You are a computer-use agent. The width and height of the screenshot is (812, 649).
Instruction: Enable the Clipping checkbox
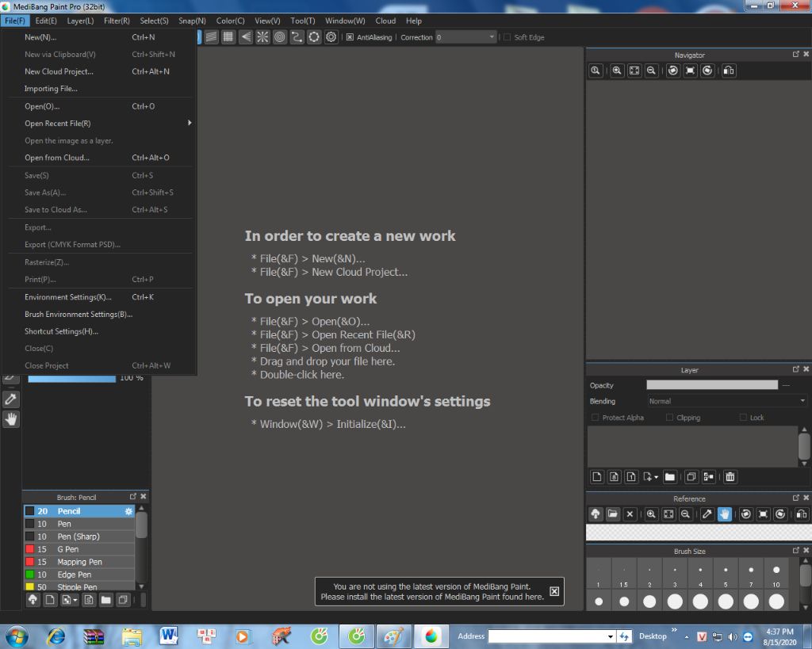(669, 417)
